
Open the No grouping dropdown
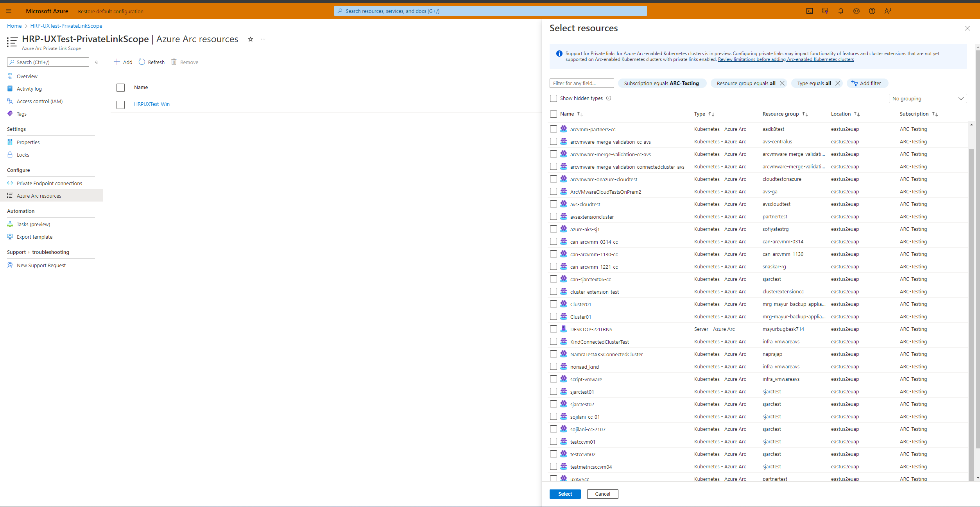pyautogui.click(x=927, y=98)
